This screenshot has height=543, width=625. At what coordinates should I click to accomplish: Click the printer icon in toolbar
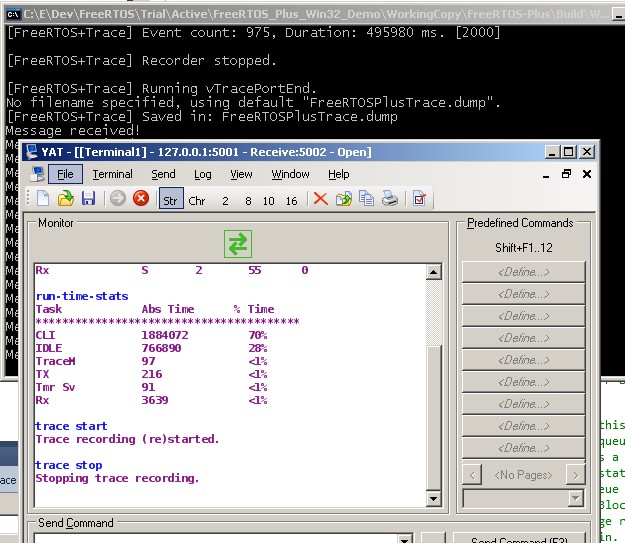coord(390,199)
